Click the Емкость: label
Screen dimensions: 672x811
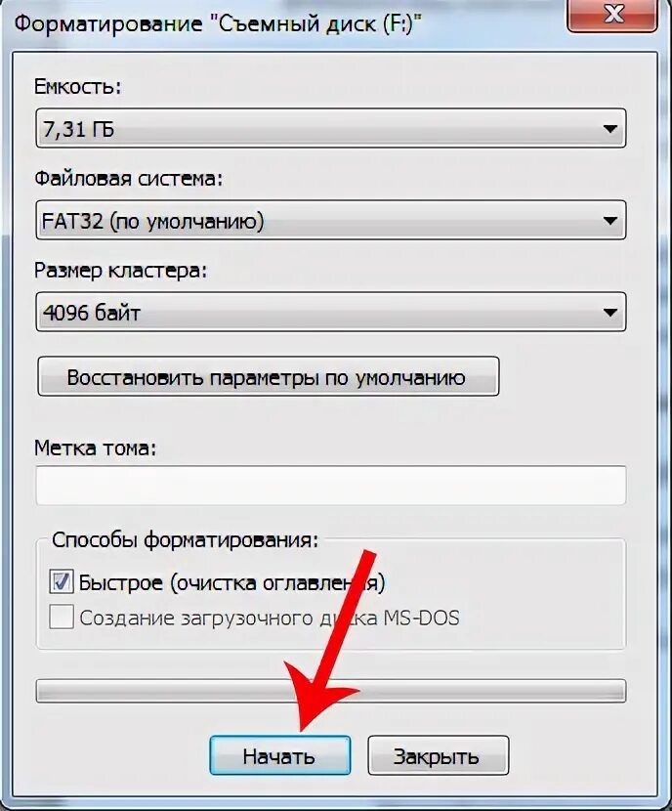tap(77, 86)
